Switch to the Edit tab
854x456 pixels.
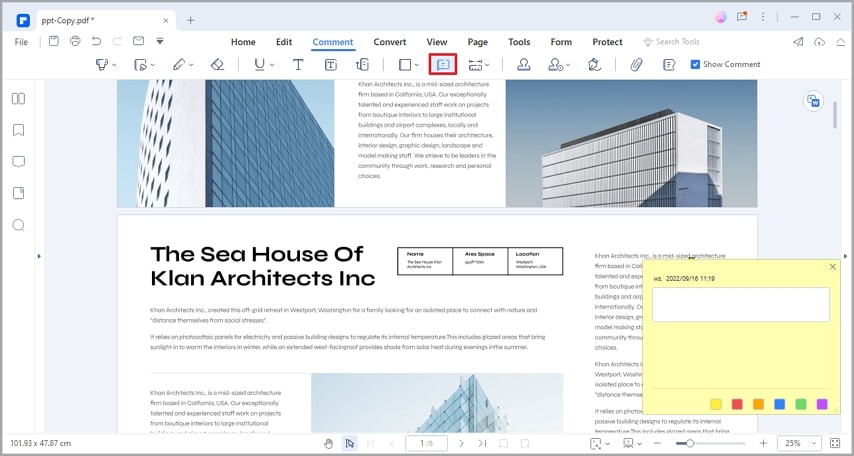click(x=284, y=42)
